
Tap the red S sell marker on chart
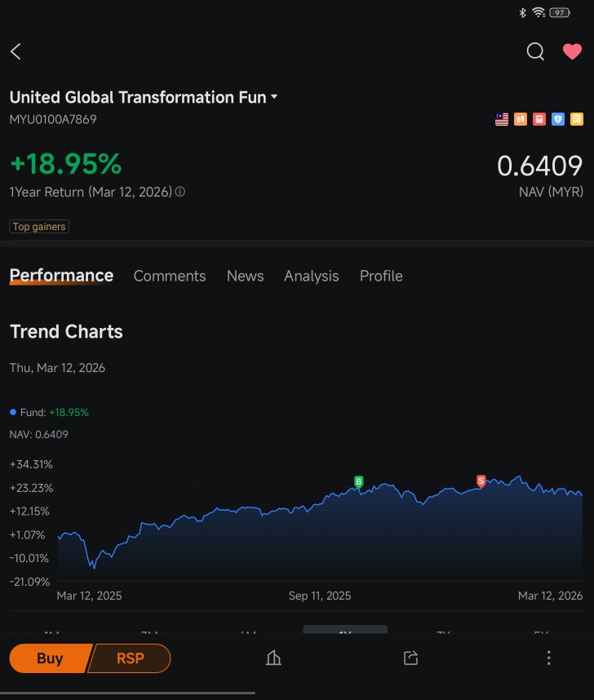481,481
